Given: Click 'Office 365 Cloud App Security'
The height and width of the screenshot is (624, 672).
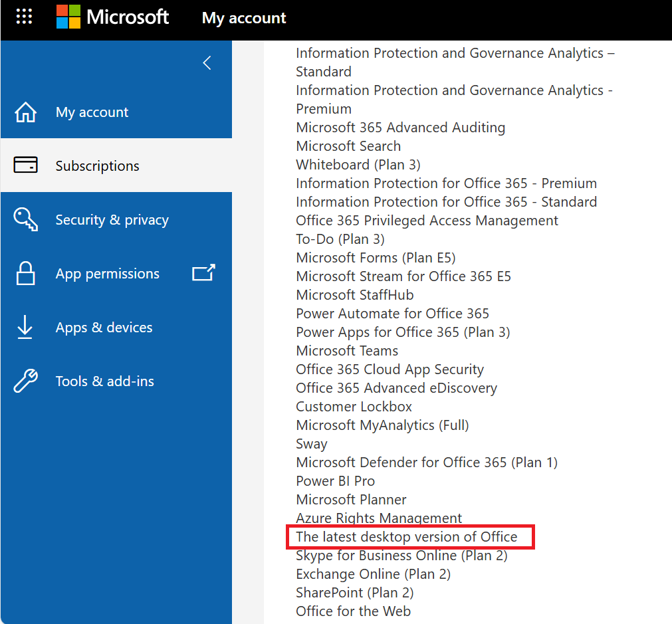Looking at the screenshot, I should point(390,370).
